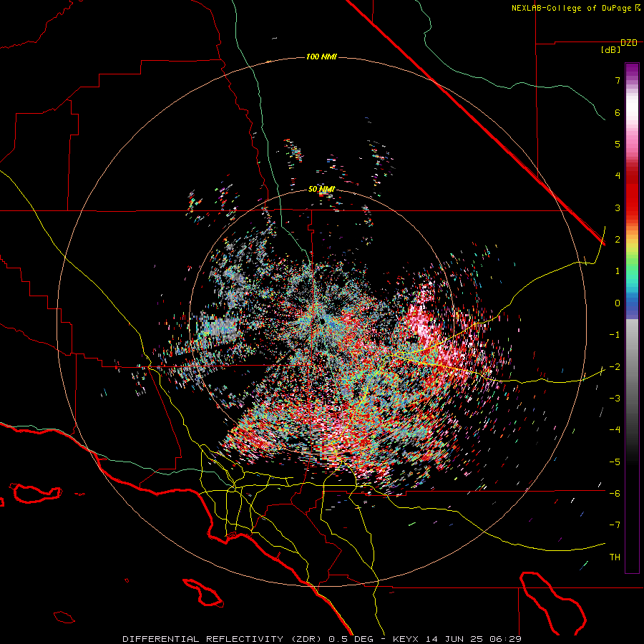Click the 5 value on the color scale
The height and width of the screenshot is (644, 644).
point(618,144)
